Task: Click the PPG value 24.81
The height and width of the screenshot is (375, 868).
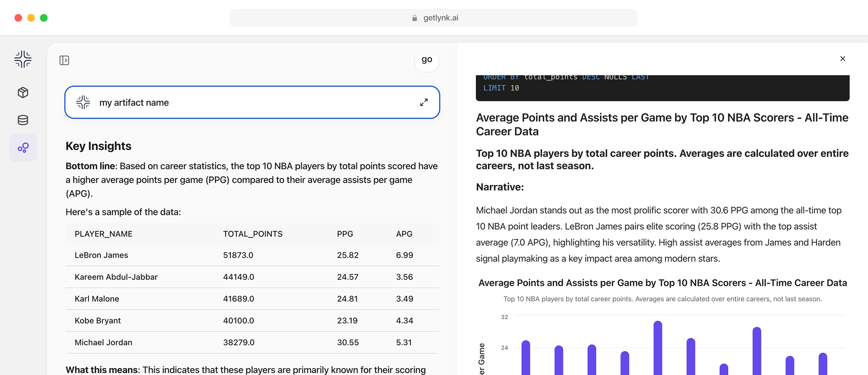Action: pyautogui.click(x=347, y=299)
